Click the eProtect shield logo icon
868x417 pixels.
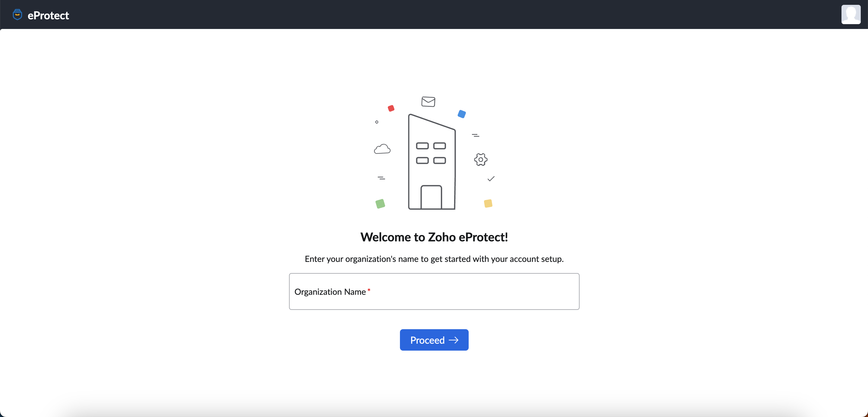[17, 15]
